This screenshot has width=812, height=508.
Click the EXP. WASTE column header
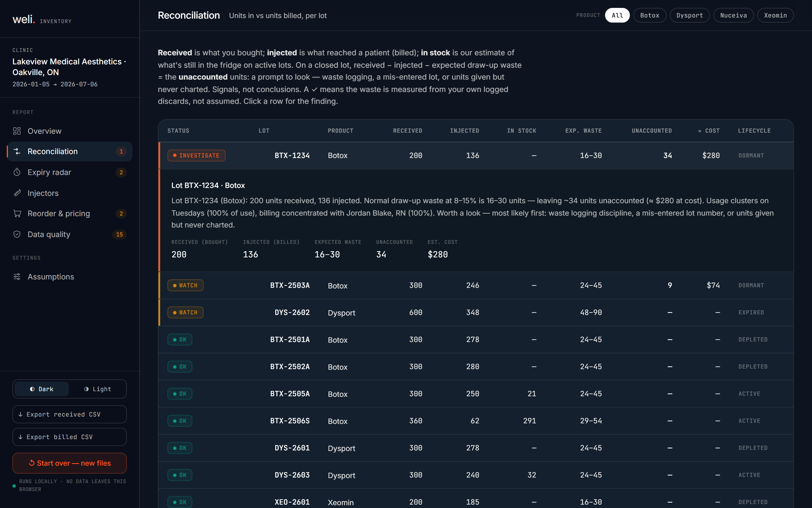pos(584,131)
